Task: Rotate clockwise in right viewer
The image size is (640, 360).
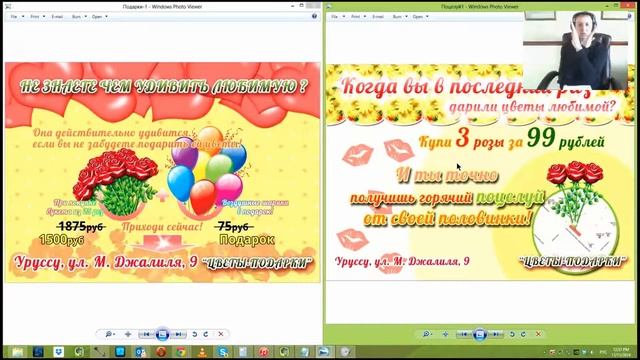Action: [523, 334]
